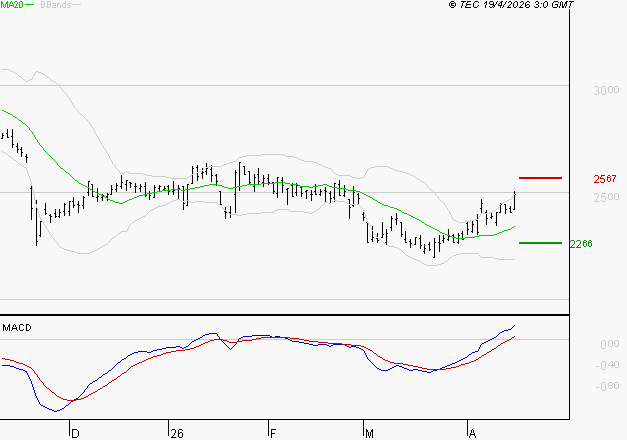Click the 3000 price axis label
The image size is (627, 440).
coord(606,90)
